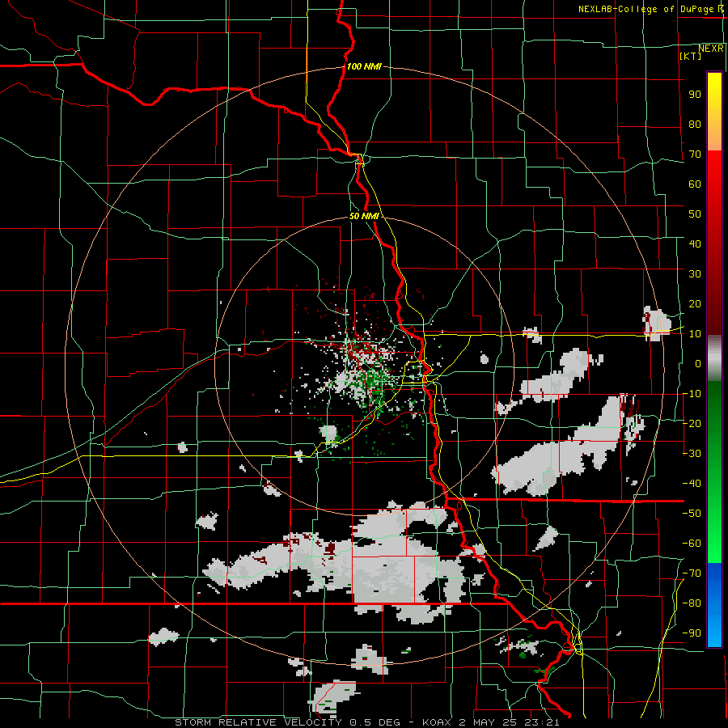Click the positive "70" scale value

click(x=695, y=154)
